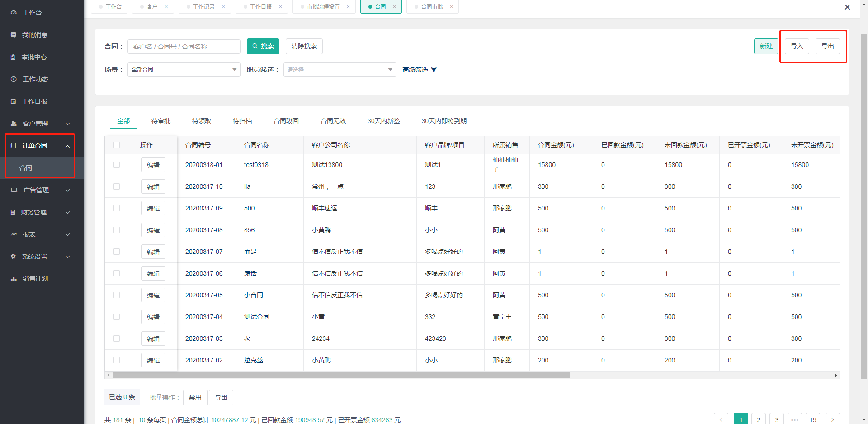This screenshot has height=424, width=868.
Task: Go to page 2
Action: 759,419
